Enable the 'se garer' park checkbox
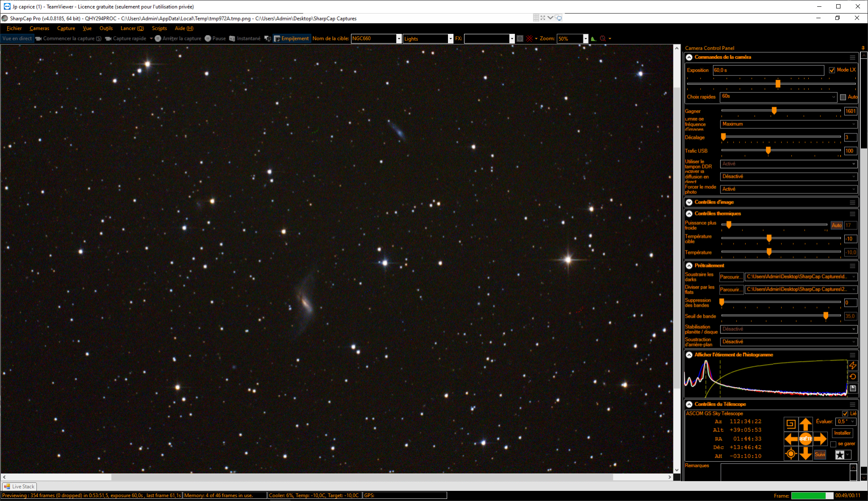 (833, 444)
